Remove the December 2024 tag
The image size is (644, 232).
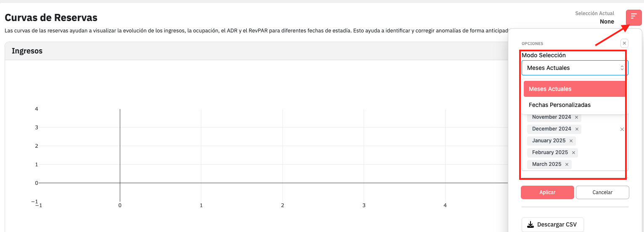point(577,129)
